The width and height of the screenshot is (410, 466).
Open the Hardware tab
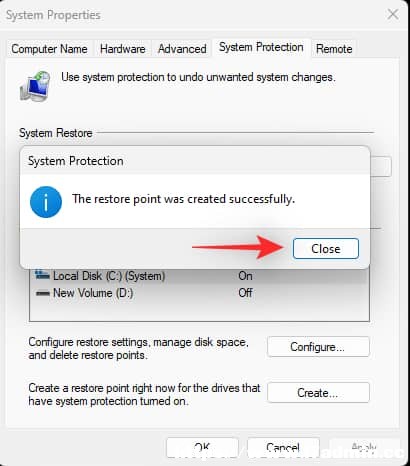122,49
